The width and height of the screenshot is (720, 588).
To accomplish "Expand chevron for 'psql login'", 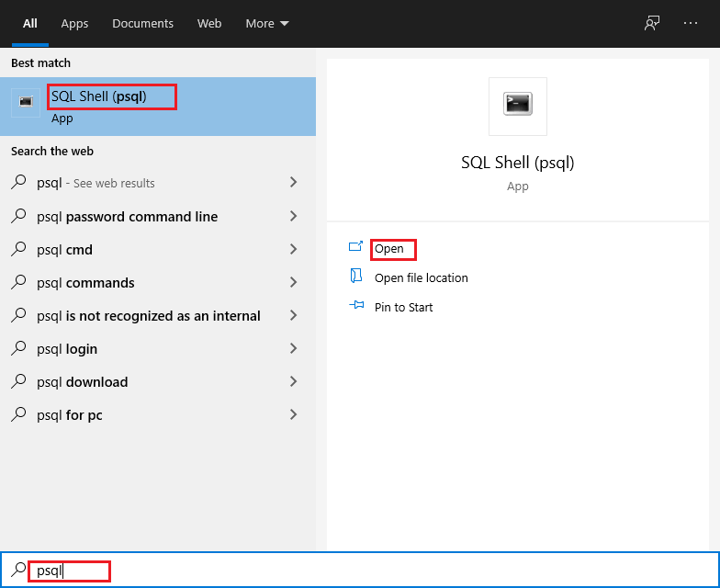I will pyautogui.click(x=294, y=348).
